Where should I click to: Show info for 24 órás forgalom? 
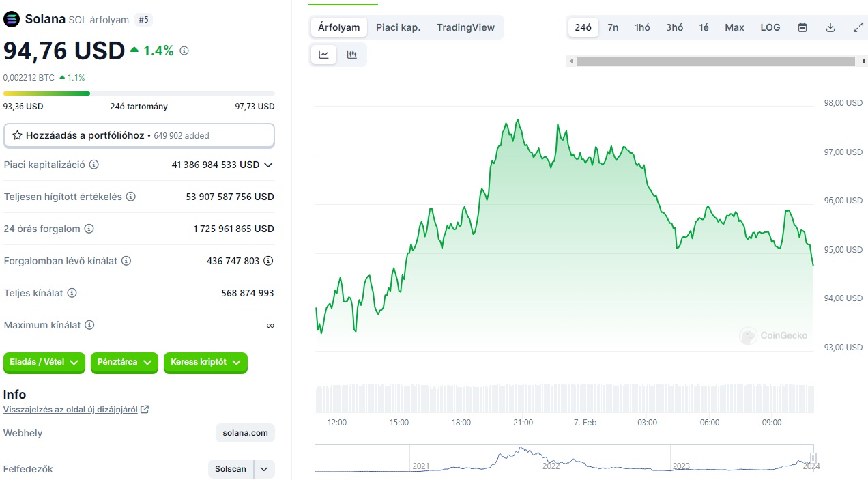coord(89,229)
